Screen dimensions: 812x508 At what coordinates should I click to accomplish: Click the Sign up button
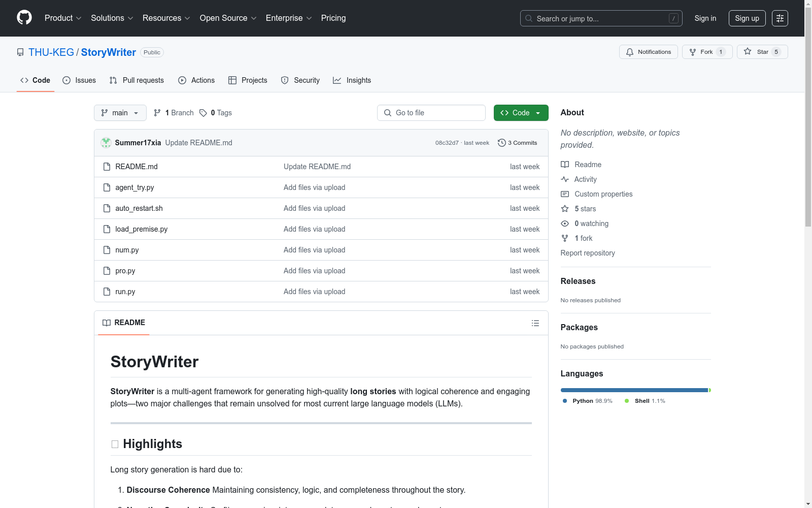point(747,18)
